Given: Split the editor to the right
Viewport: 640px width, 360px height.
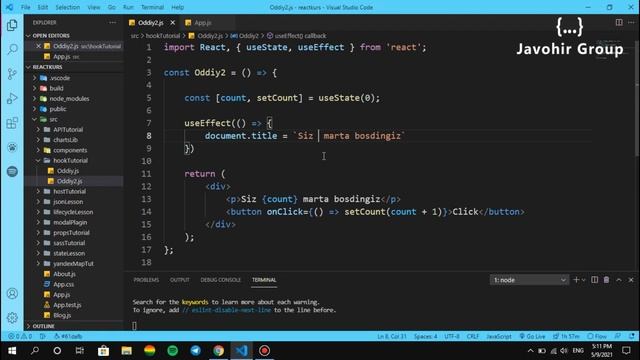Looking at the screenshot, I should click(x=619, y=22).
